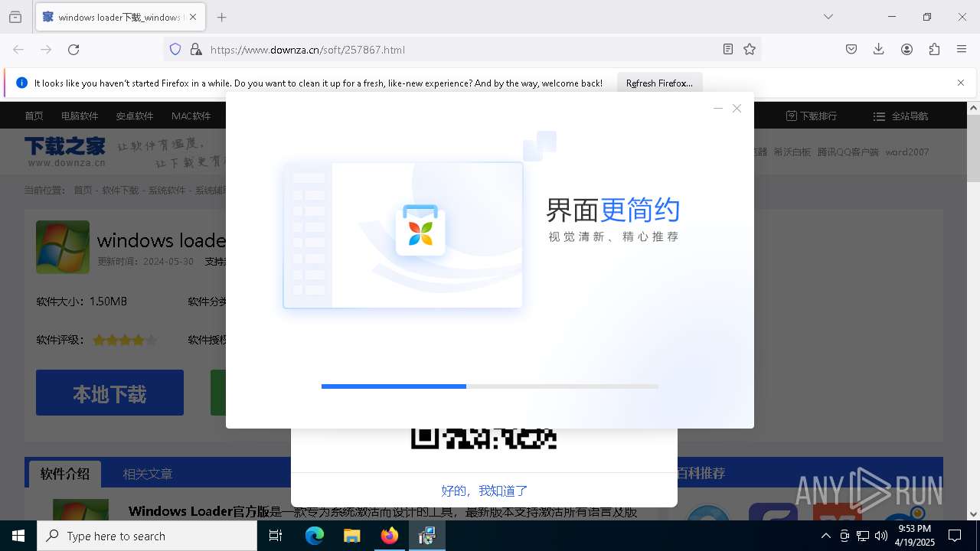
Task: Click the 下载之家 site logo
Action: coord(65,152)
